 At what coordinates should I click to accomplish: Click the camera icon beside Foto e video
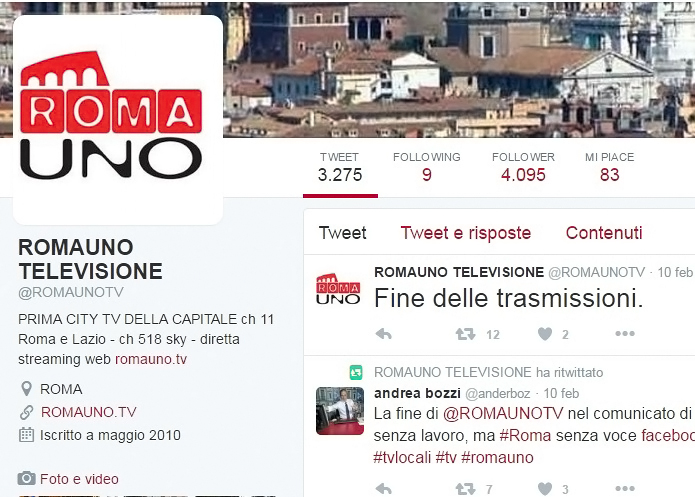click(26, 478)
